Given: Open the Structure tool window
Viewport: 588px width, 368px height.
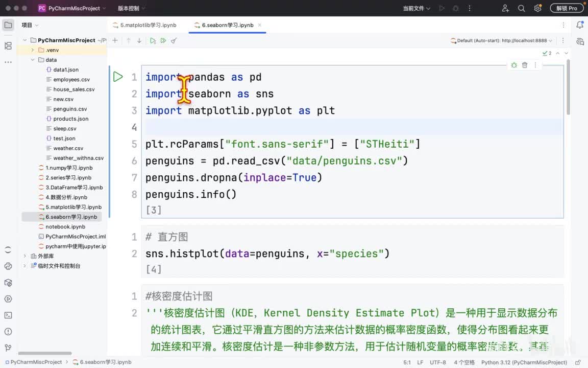Looking at the screenshot, I should (x=8, y=46).
